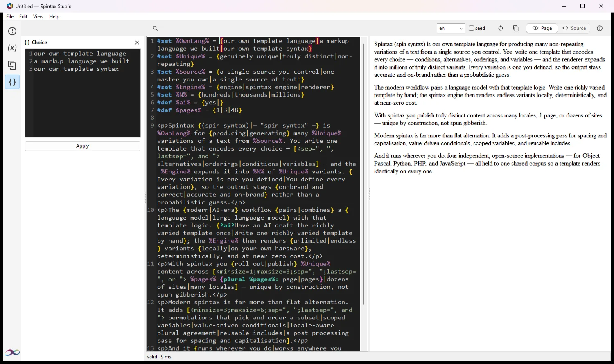Select option 'our own template syntax' in the Choice list
Image resolution: width=614 pixels, height=364 pixels.
[76, 69]
